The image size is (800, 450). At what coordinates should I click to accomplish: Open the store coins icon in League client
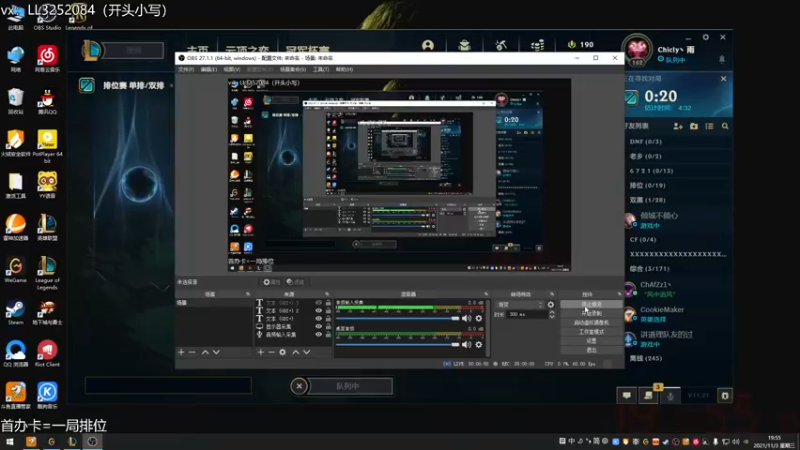[537, 45]
